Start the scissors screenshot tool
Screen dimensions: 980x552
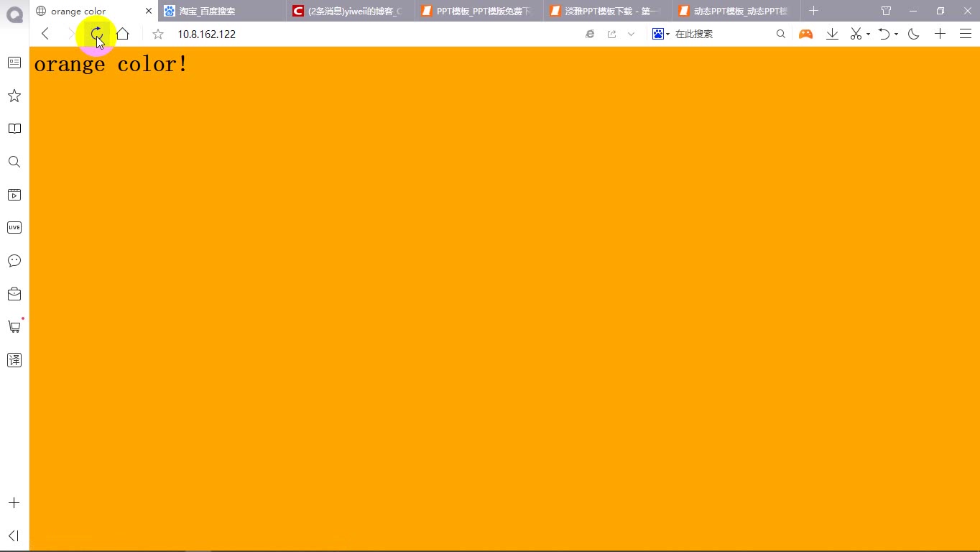[856, 34]
